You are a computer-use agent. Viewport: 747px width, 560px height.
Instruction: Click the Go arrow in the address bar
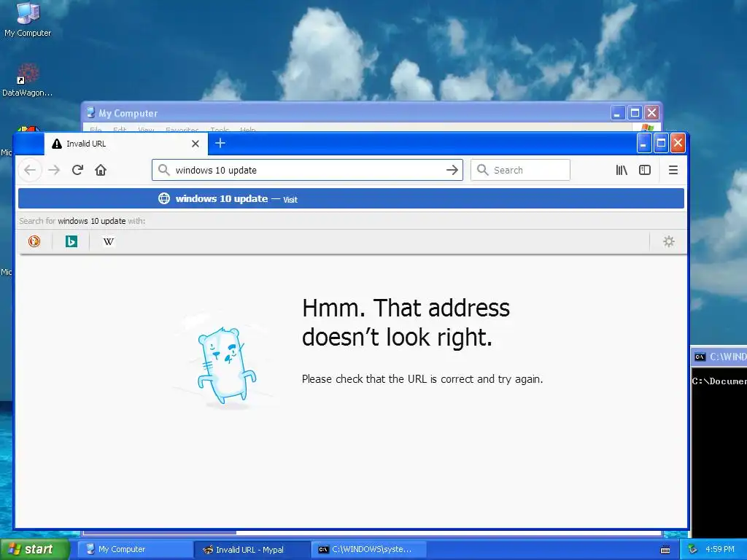[452, 170]
